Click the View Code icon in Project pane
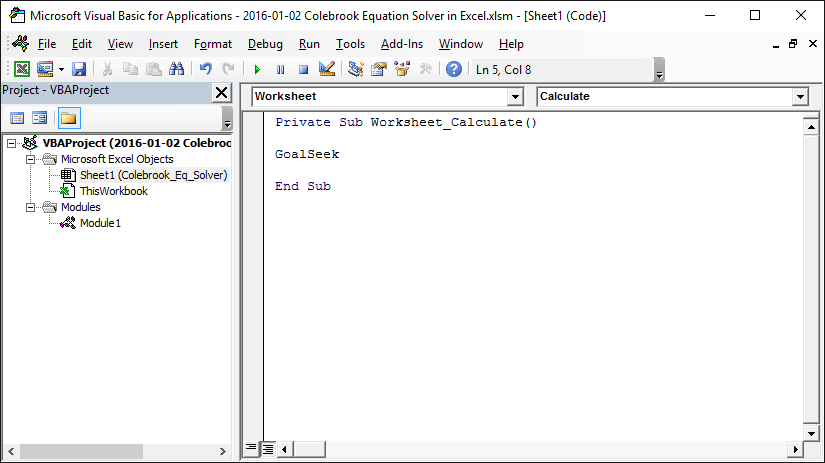825x463 pixels. coord(17,118)
